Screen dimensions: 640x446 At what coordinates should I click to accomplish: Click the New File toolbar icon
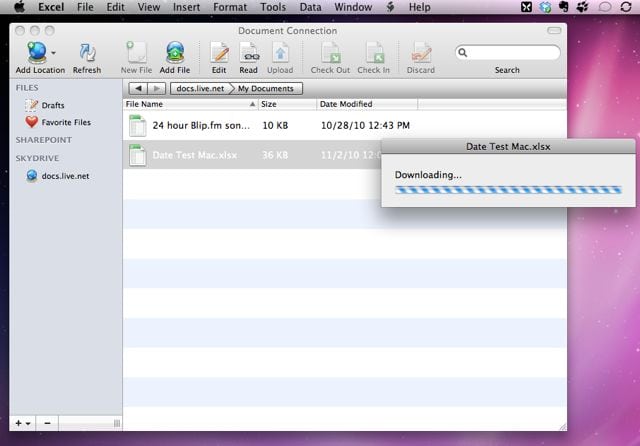[x=136, y=52]
